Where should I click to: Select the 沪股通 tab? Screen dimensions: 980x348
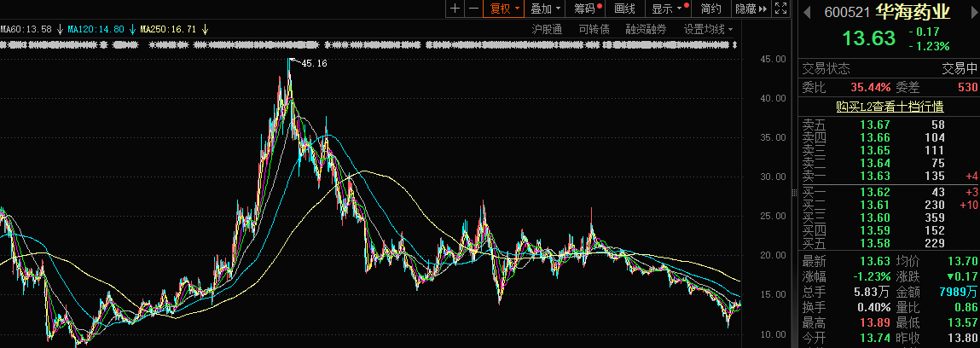[547, 29]
